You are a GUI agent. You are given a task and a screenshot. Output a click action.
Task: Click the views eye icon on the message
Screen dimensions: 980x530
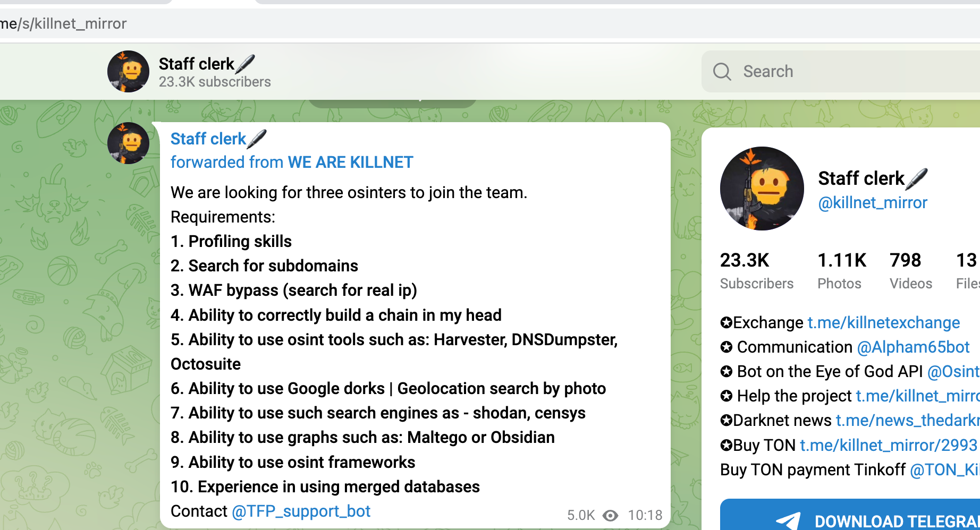tap(610, 515)
